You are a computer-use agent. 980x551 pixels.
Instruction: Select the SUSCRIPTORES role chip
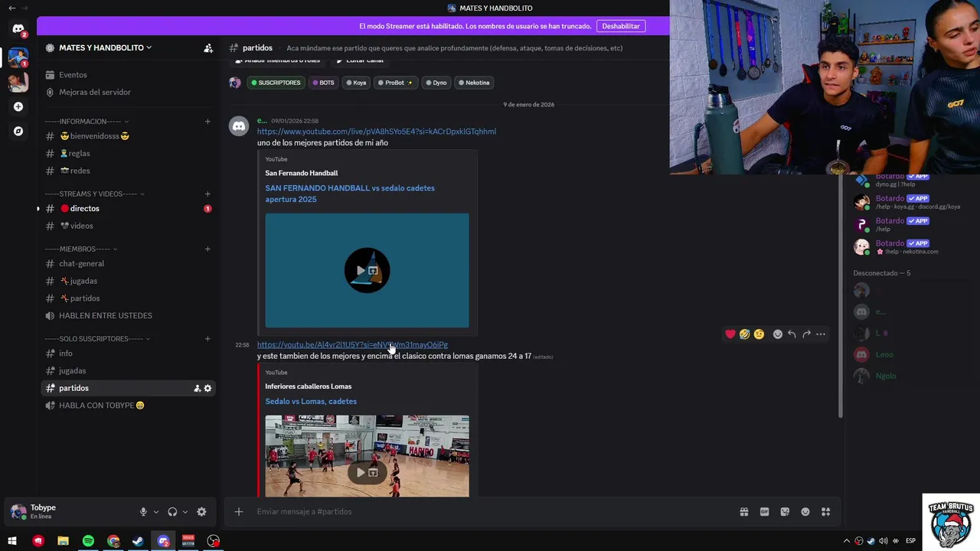click(276, 83)
